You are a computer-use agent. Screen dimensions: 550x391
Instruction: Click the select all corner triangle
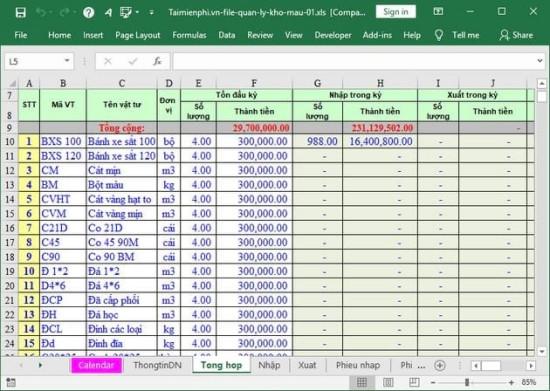click(x=13, y=83)
